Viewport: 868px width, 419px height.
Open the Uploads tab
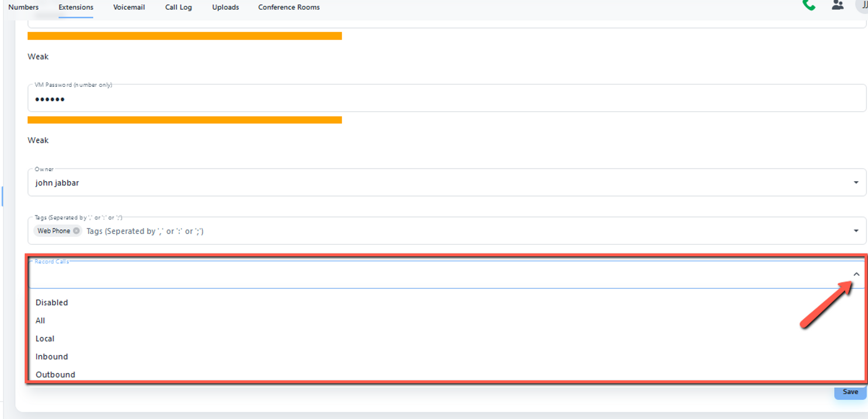(225, 7)
